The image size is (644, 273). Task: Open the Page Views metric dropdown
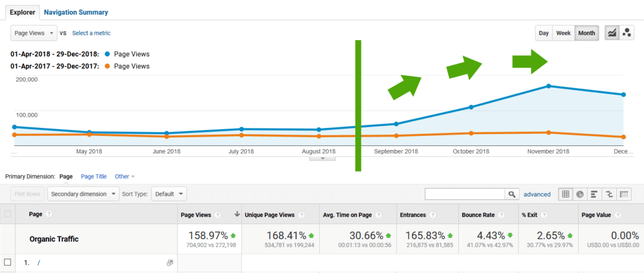click(x=34, y=33)
